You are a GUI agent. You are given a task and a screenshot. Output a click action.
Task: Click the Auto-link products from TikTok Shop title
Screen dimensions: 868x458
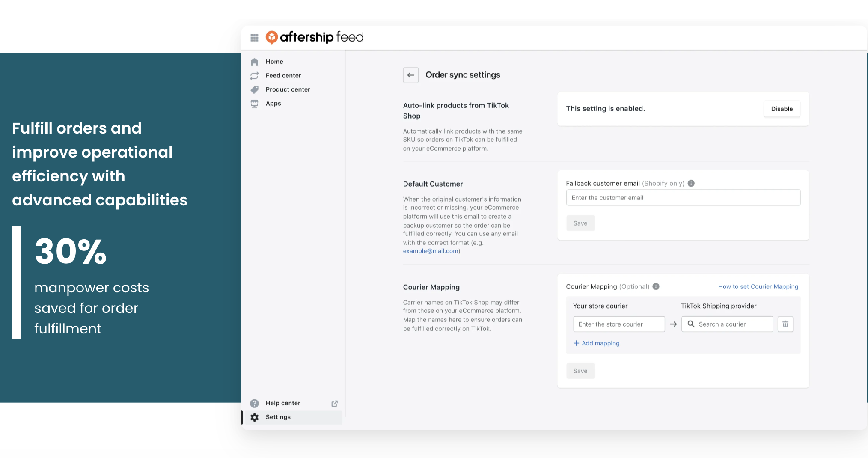[456, 110]
